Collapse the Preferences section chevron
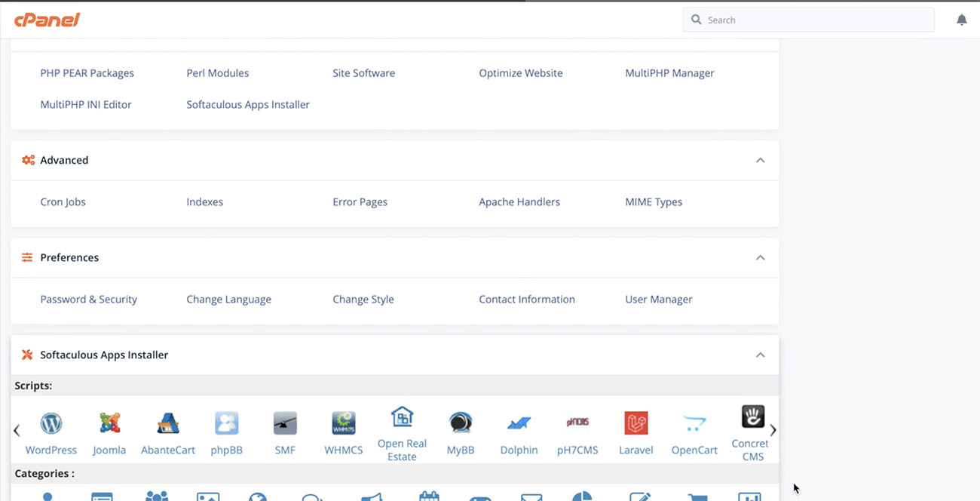This screenshot has height=501, width=980. tap(760, 257)
